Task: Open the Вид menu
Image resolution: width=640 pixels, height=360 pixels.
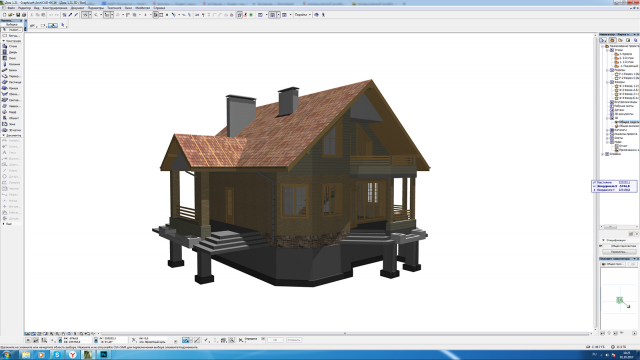Action: (37, 8)
